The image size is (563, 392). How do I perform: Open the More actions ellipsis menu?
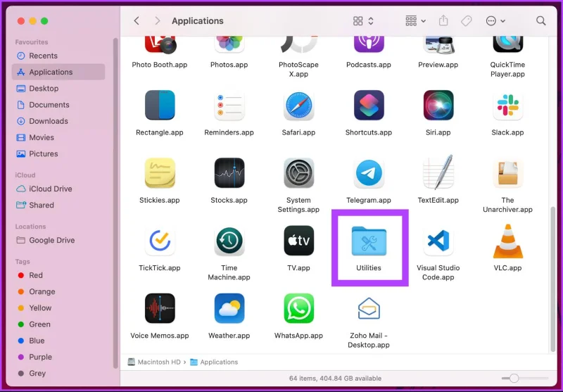tap(495, 21)
